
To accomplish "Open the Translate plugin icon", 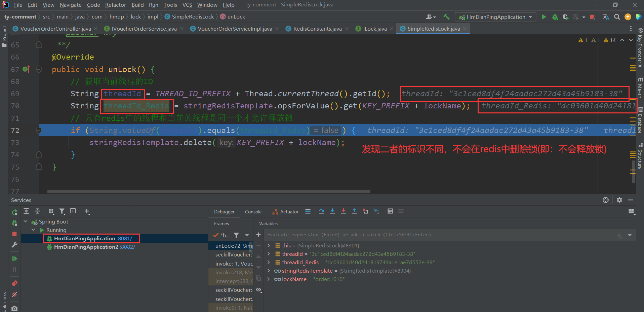I will (606, 17).
